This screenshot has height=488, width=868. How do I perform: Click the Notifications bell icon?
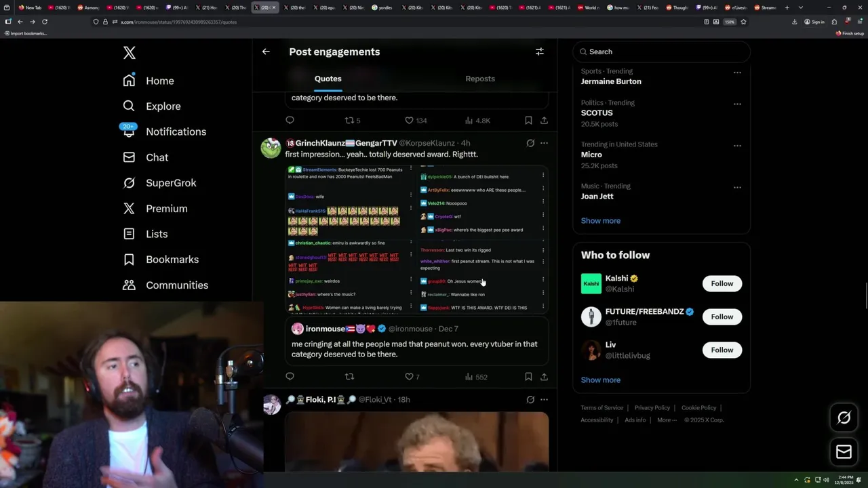[x=129, y=132]
